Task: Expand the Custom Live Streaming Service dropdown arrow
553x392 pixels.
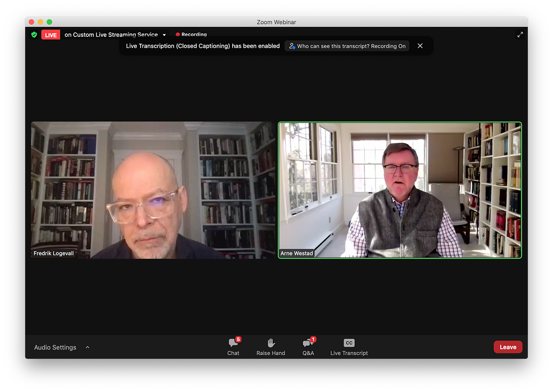Action: tap(165, 35)
